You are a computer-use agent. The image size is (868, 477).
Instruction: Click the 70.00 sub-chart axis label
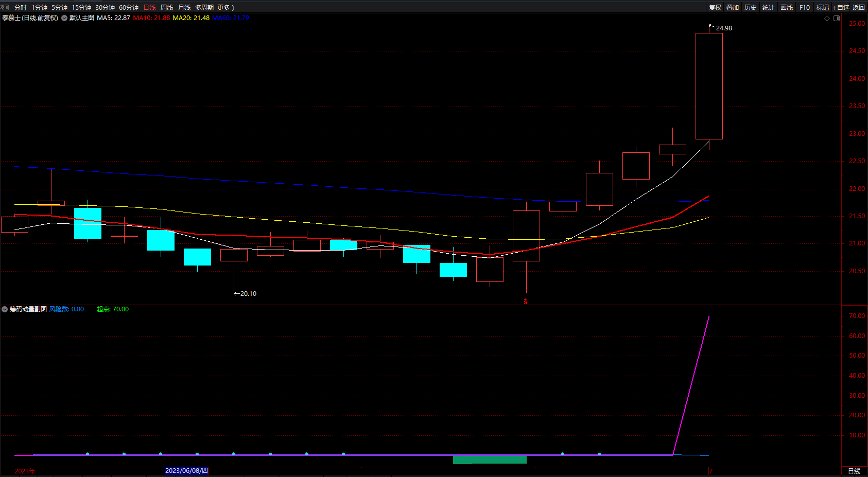(857, 316)
